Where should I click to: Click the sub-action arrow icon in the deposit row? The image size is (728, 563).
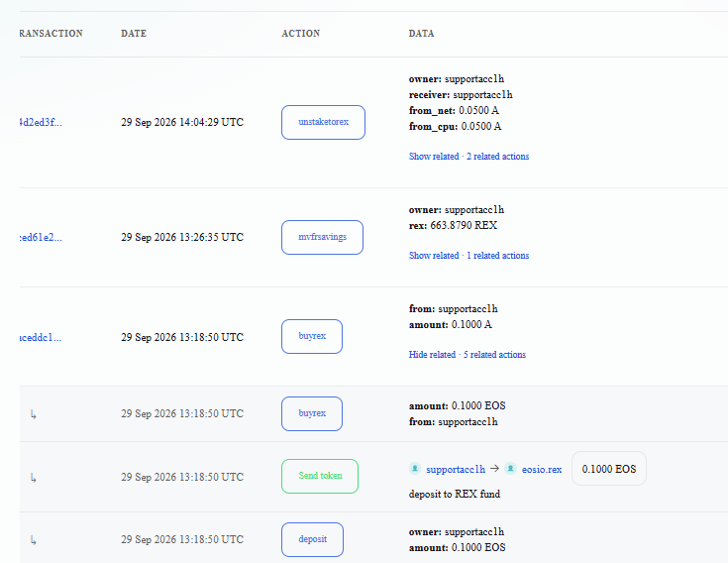tap(33, 540)
